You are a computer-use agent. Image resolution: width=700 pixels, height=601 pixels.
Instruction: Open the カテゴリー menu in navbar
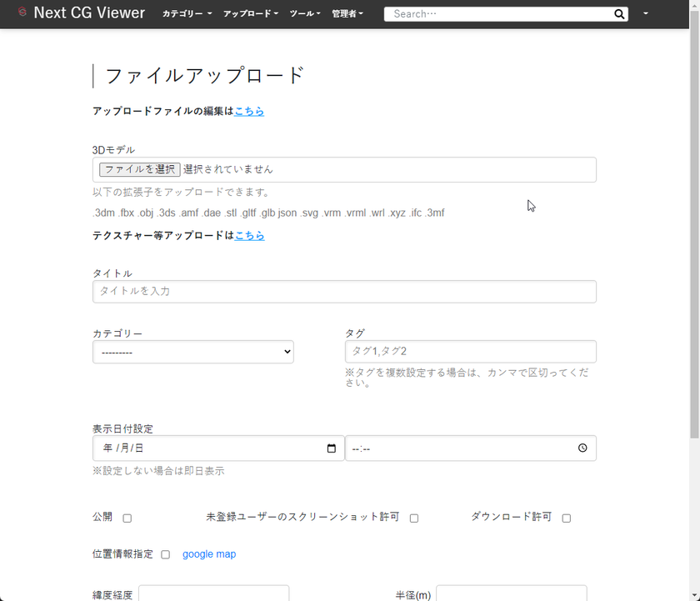[187, 14]
